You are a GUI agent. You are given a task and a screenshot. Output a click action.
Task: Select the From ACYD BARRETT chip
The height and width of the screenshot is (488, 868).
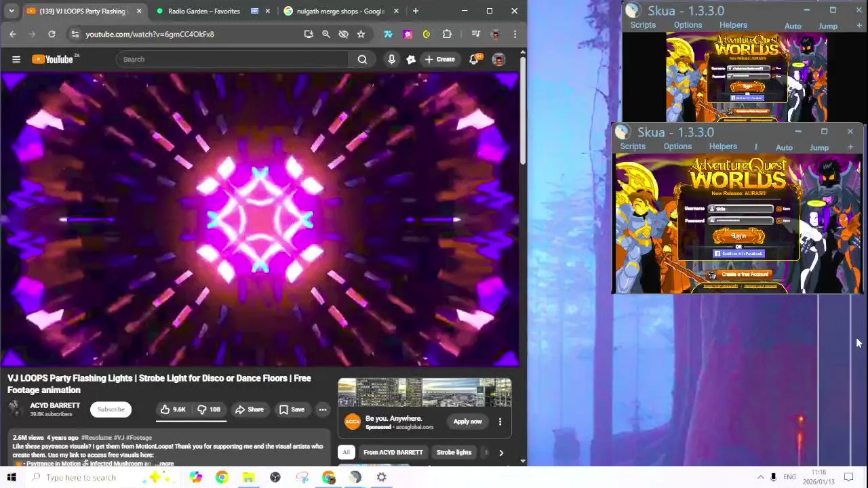[x=393, y=453]
